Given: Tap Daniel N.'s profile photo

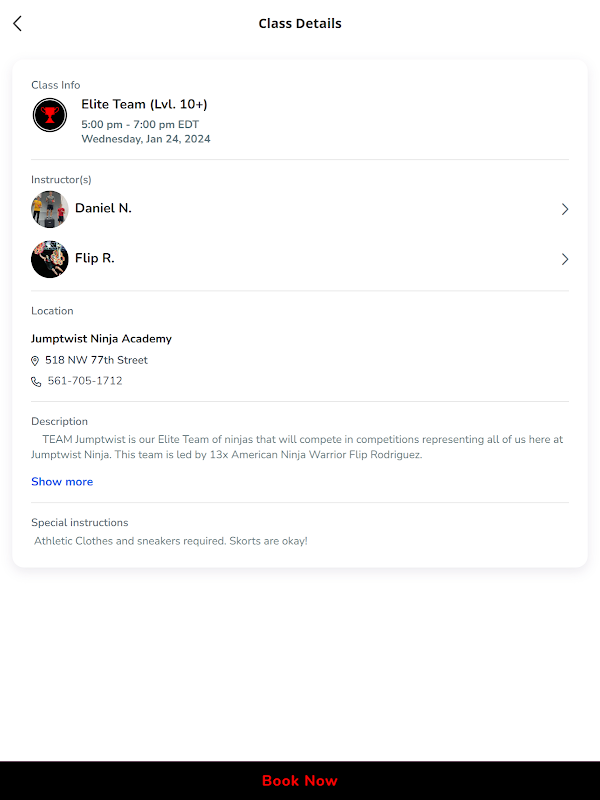Looking at the screenshot, I should tap(49, 209).
